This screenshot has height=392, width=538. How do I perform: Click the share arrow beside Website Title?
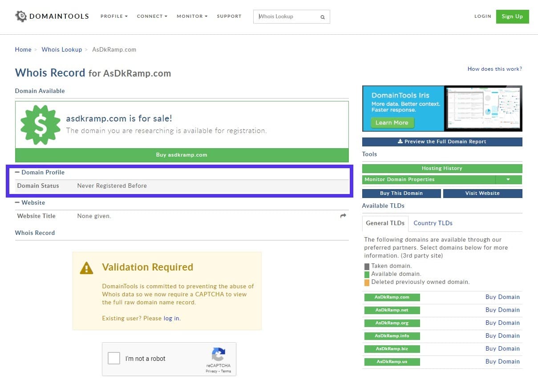[343, 216]
